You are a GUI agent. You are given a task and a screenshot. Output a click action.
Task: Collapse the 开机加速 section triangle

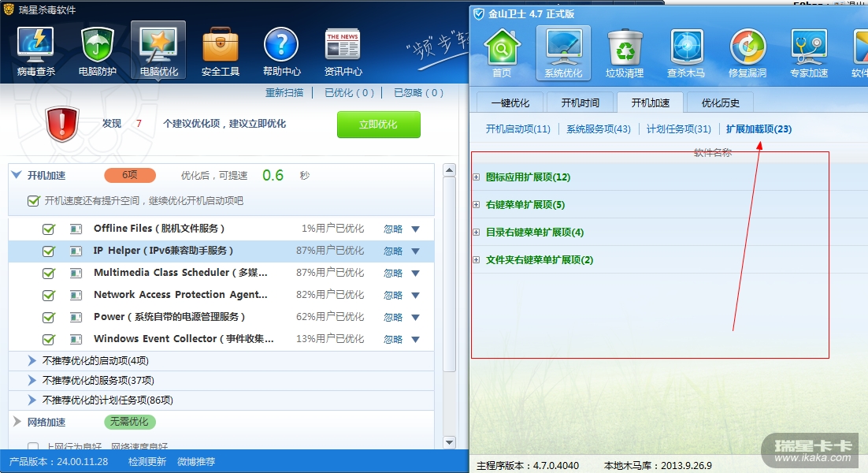17,175
